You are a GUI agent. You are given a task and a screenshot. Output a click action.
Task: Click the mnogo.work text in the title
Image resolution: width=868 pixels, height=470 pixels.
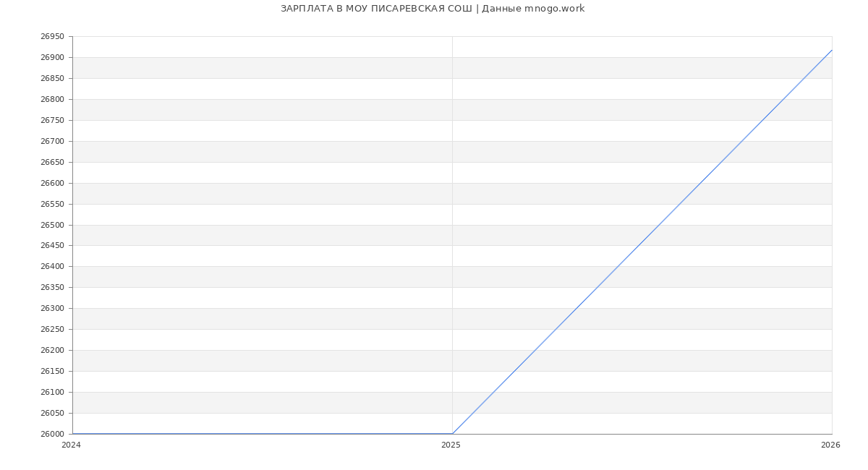pos(554,9)
